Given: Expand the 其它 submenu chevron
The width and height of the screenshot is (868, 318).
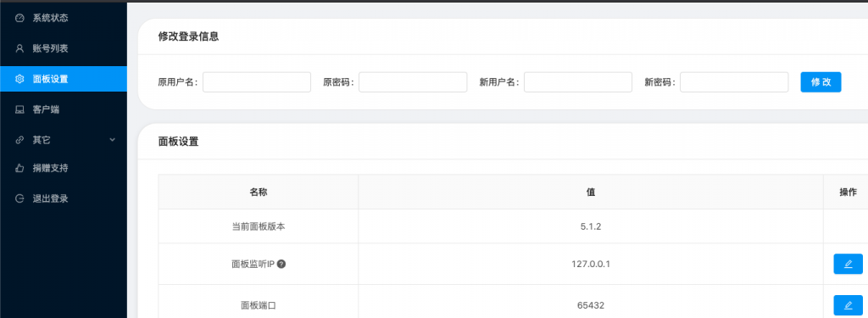Looking at the screenshot, I should [113, 140].
